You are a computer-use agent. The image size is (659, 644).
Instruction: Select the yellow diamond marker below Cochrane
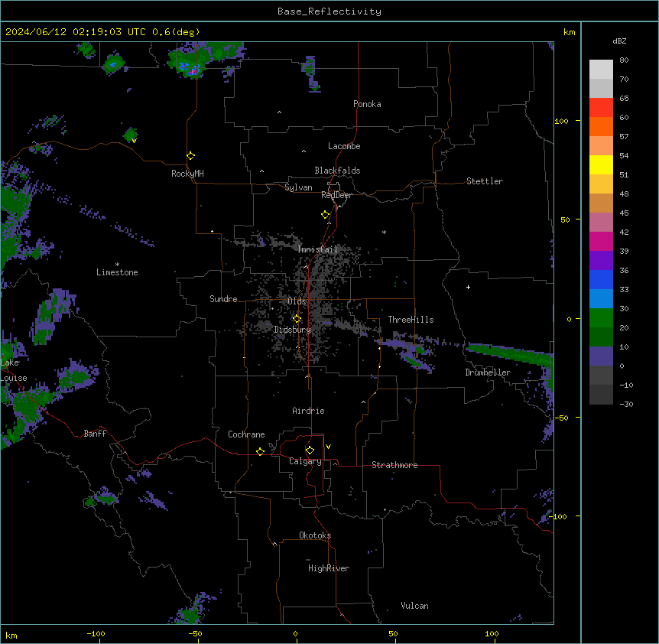[x=260, y=451]
